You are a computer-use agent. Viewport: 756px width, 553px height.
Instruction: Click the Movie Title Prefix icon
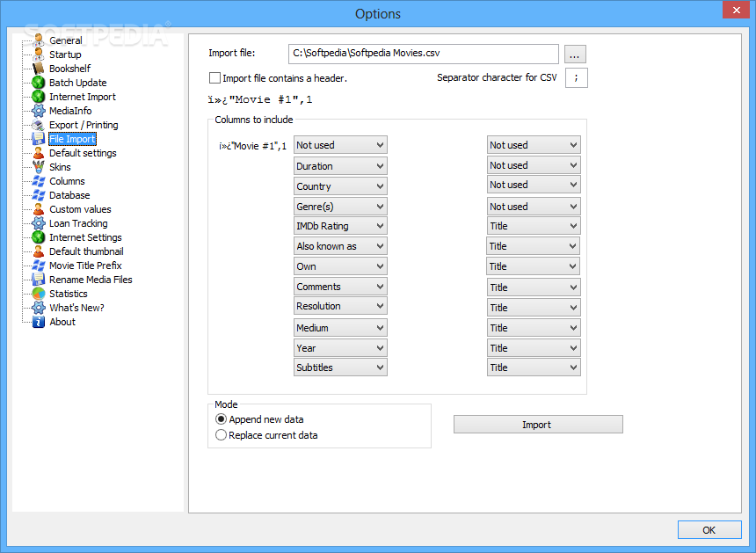[x=39, y=266]
